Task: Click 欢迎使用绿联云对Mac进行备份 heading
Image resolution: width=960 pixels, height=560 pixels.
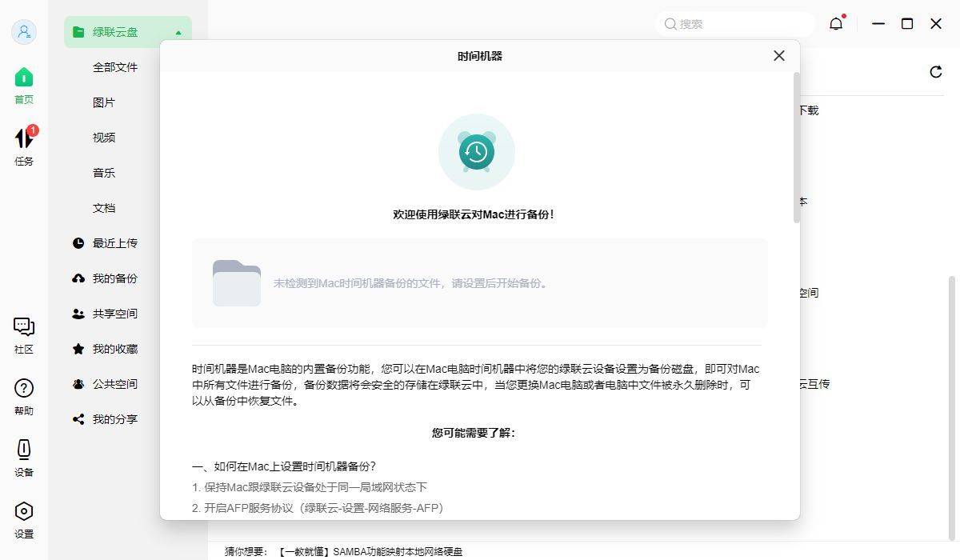Action: click(x=474, y=214)
